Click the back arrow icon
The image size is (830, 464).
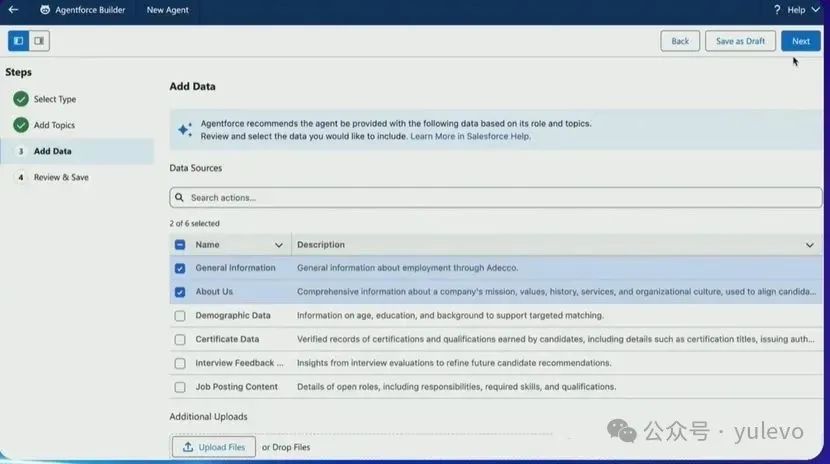pyautogui.click(x=13, y=10)
